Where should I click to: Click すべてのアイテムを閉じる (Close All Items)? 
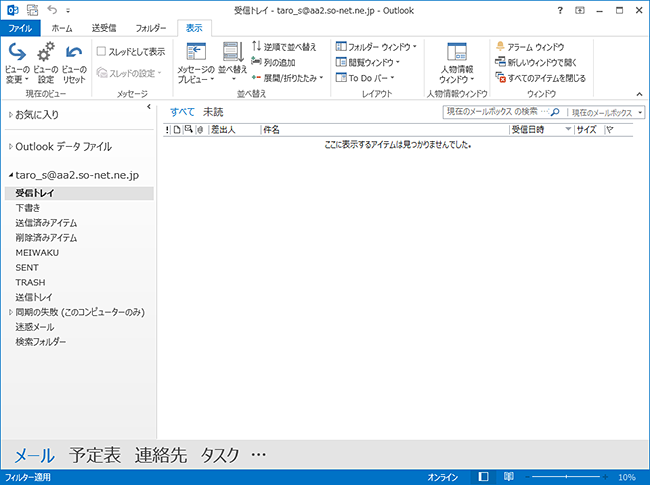tap(540, 77)
